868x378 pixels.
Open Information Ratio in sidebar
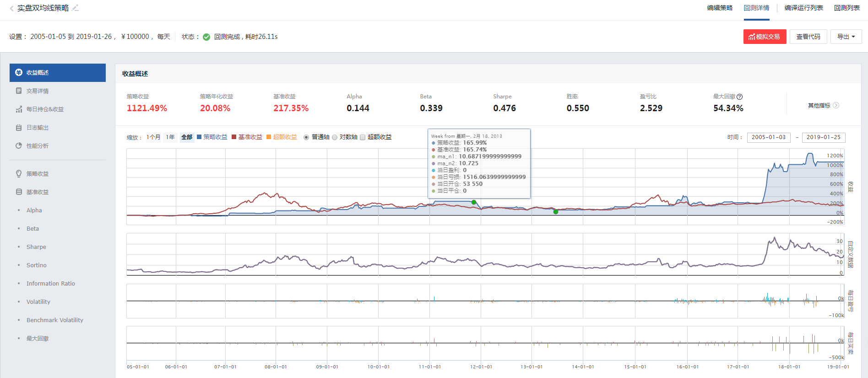pos(51,284)
